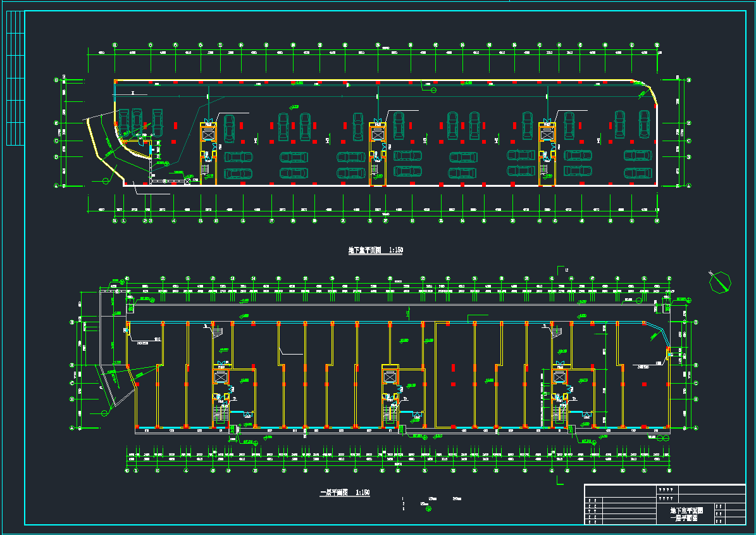The width and height of the screenshot is (756, 535).
Task: Pick the section cut mark above first floor plan
Action: [x=559, y=270]
